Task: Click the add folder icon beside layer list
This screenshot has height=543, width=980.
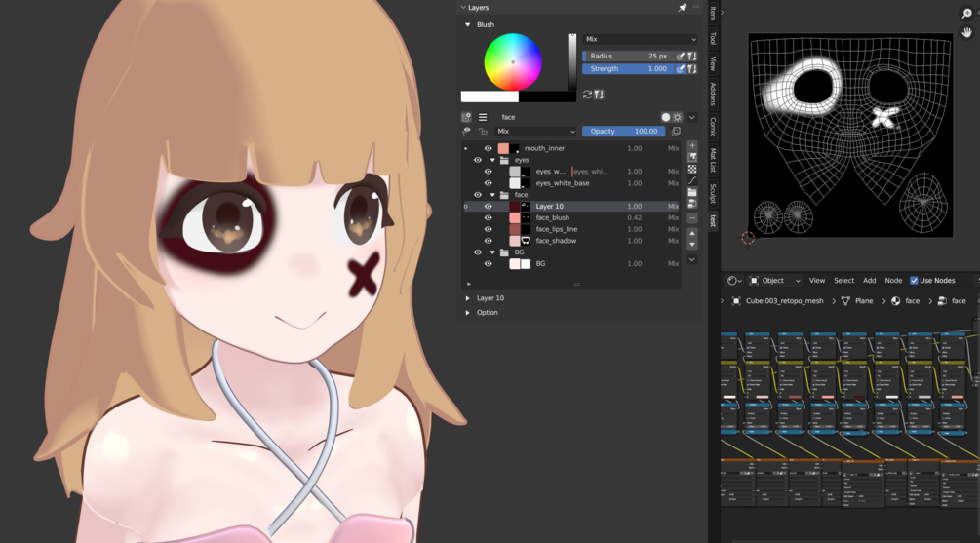Action: 692,192
